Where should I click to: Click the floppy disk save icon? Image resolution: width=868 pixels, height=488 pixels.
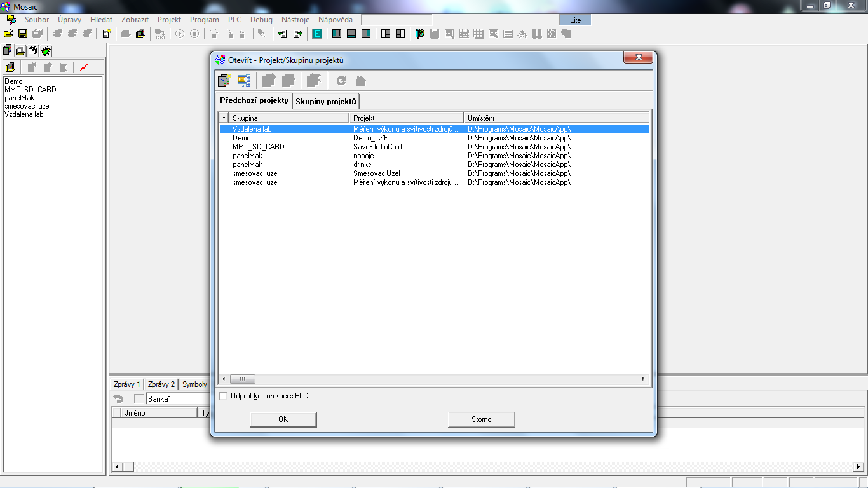(23, 34)
